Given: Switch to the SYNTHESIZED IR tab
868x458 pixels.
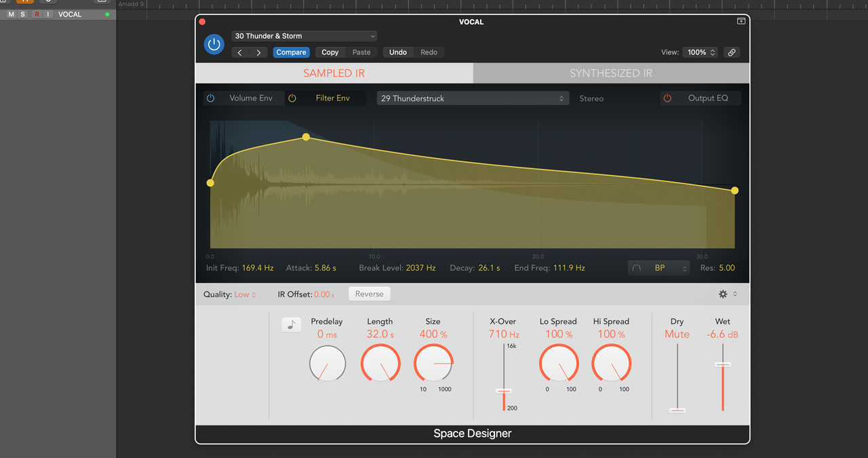Looking at the screenshot, I should (611, 73).
